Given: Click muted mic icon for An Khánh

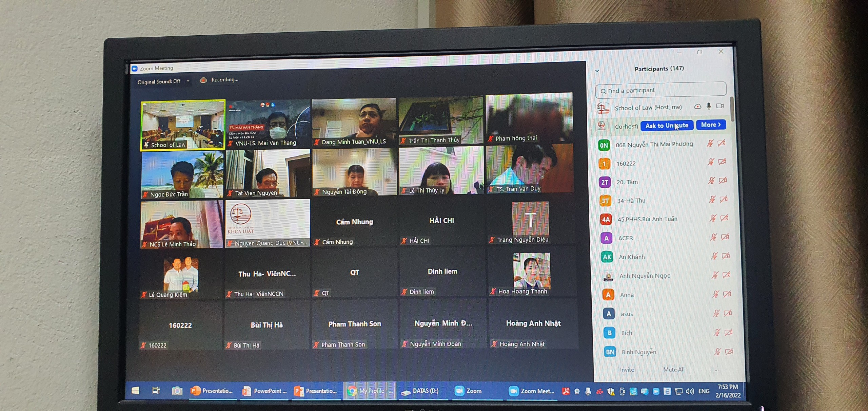Looking at the screenshot, I should coord(714,256).
